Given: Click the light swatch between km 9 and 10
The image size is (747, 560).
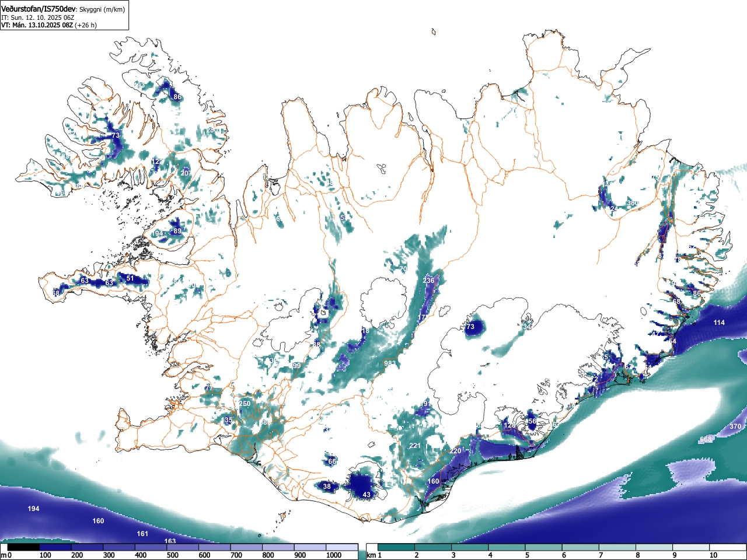Looking at the screenshot, I should pos(690,547).
